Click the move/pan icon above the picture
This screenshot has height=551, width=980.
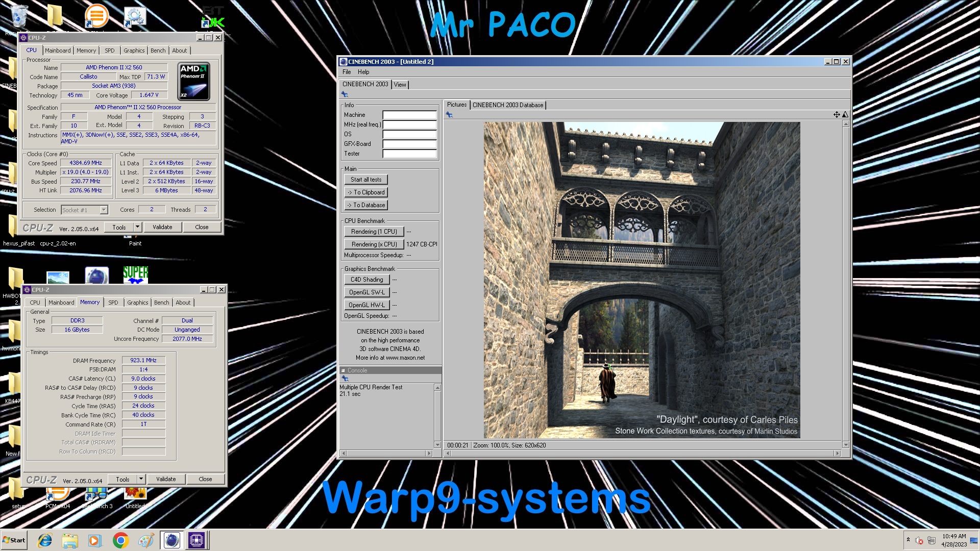[x=837, y=114]
